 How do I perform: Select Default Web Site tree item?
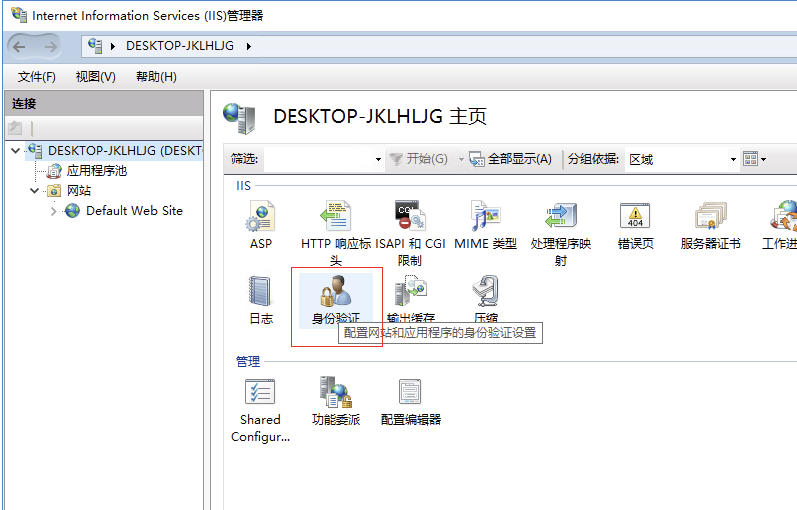[124, 211]
